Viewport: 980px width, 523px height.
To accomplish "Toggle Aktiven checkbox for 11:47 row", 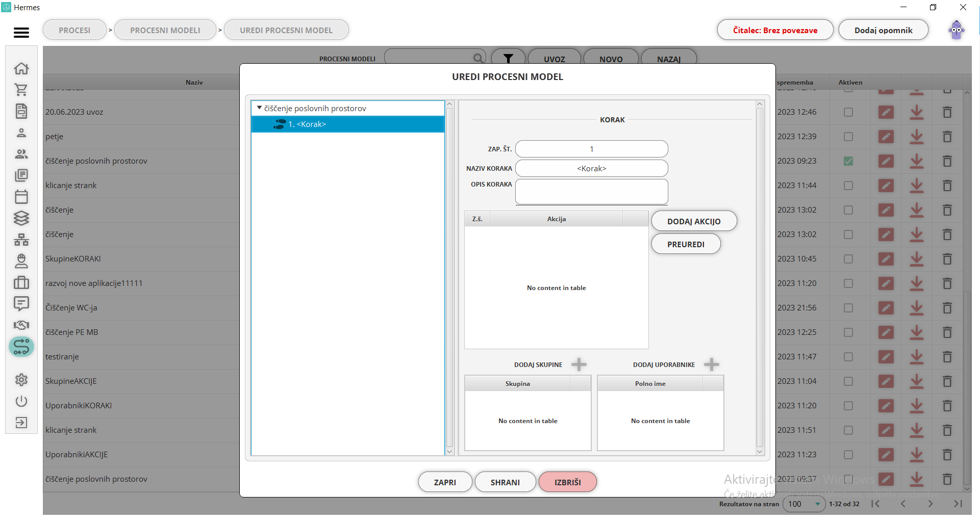I will tap(848, 357).
